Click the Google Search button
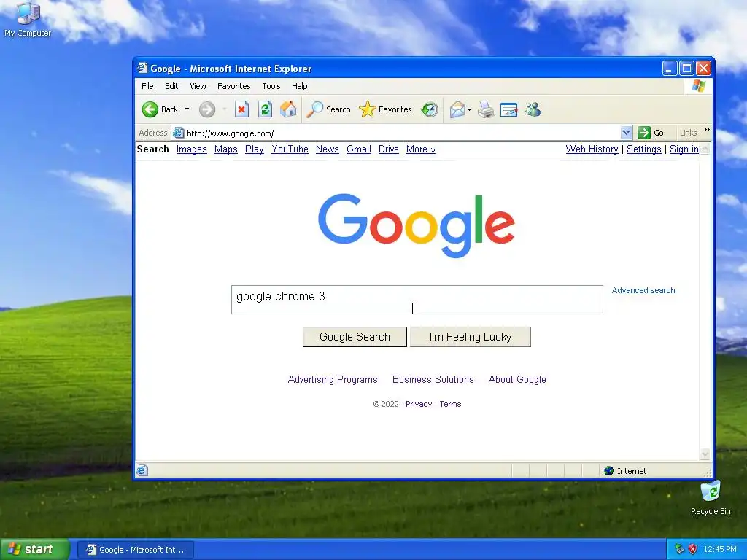 (355, 337)
